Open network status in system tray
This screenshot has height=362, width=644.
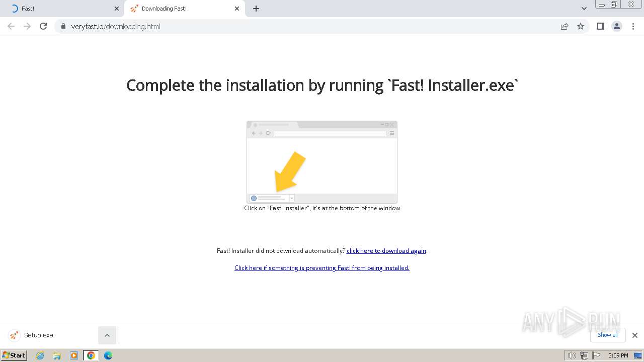(584, 355)
